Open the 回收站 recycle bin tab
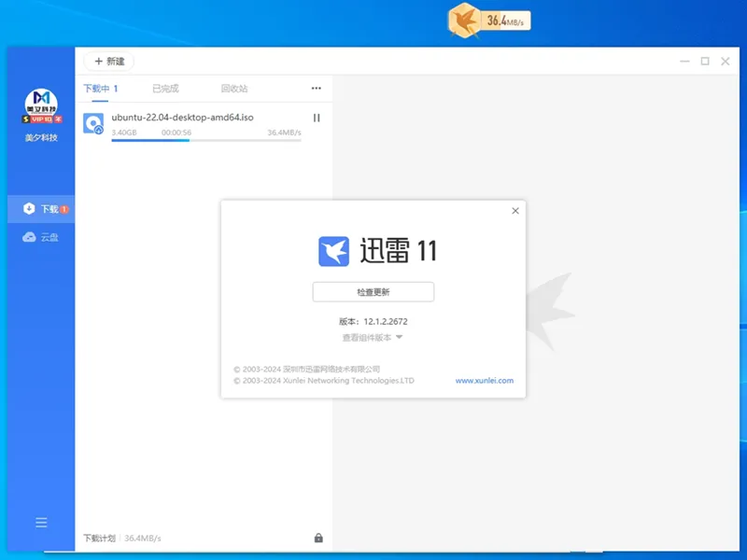 point(234,89)
